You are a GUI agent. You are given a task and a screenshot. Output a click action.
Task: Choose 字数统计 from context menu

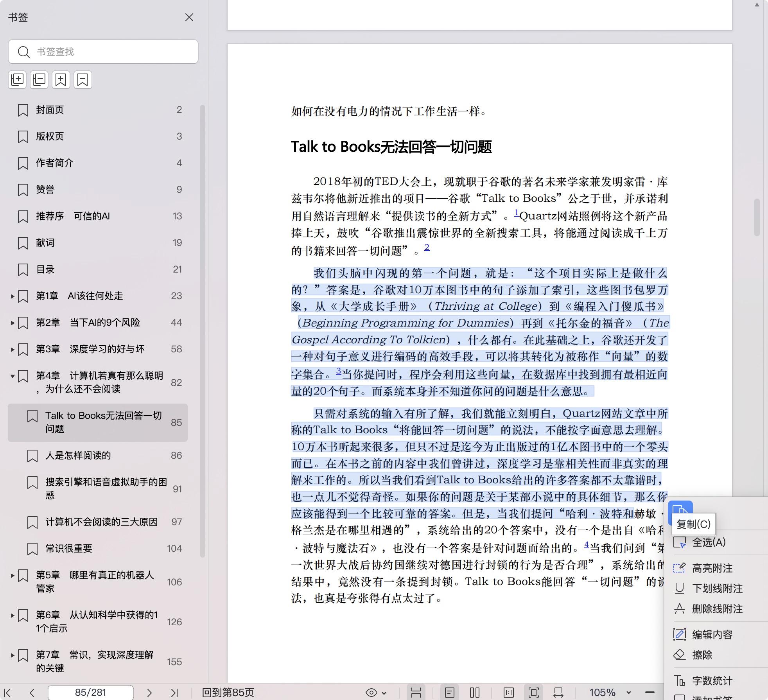(x=712, y=681)
